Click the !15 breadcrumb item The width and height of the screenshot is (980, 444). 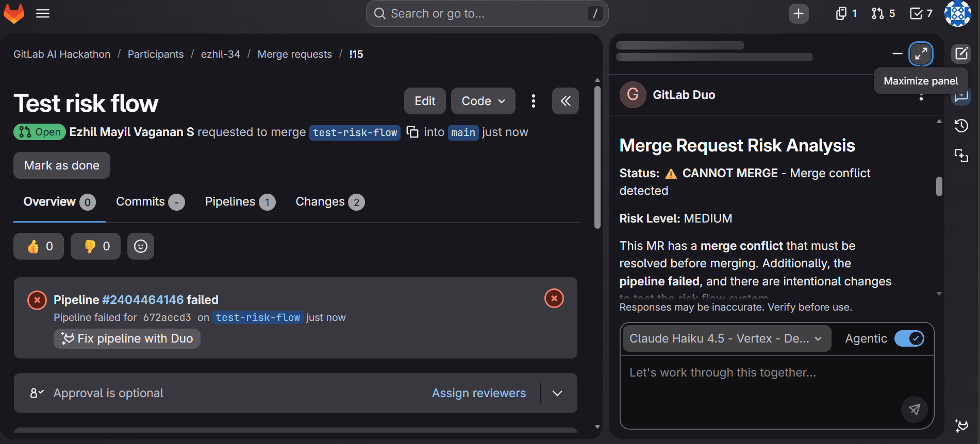[x=356, y=54]
